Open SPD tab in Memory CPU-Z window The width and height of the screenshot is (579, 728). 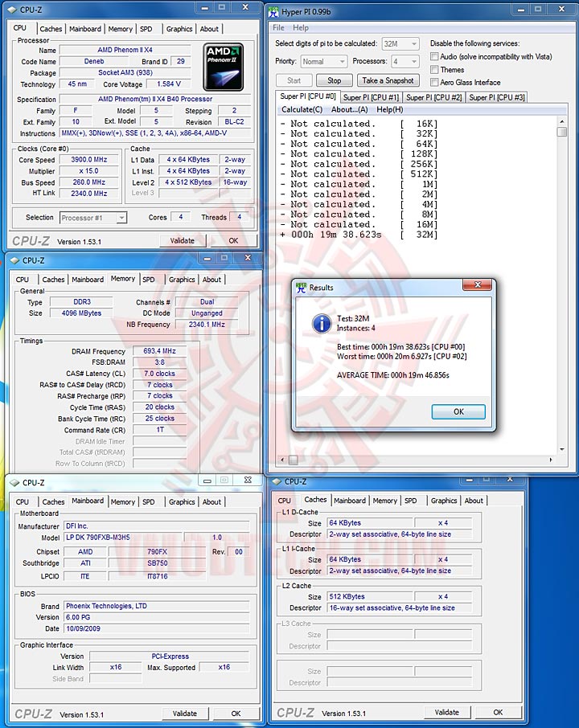(148, 280)
